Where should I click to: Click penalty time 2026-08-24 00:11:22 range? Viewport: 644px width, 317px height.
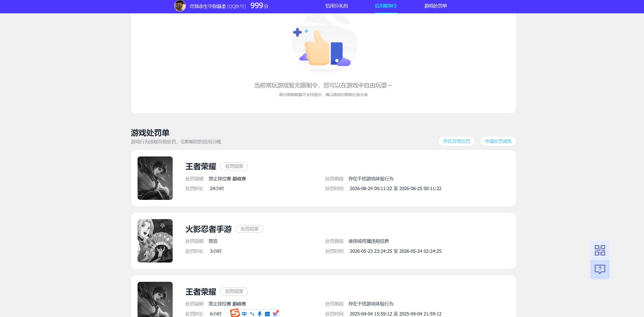(396, 189)
